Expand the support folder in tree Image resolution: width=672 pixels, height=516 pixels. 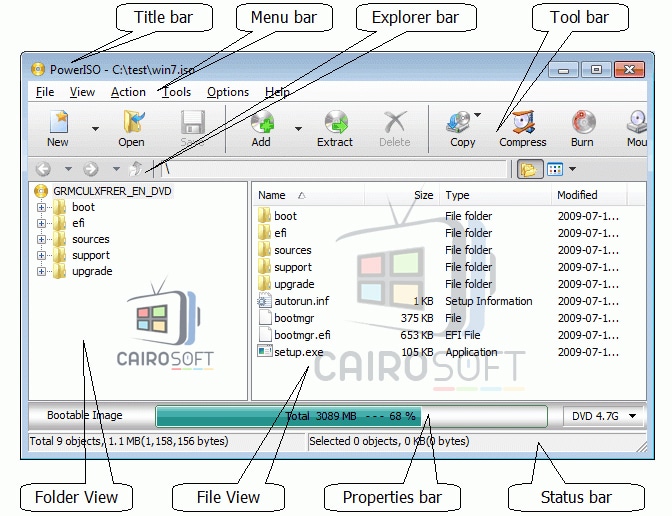point(41,255)
